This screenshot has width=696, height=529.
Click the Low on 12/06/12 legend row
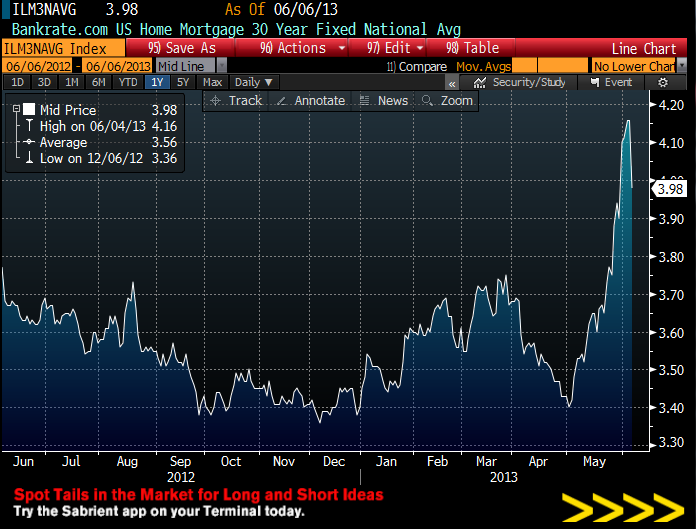tap(102, 158)
